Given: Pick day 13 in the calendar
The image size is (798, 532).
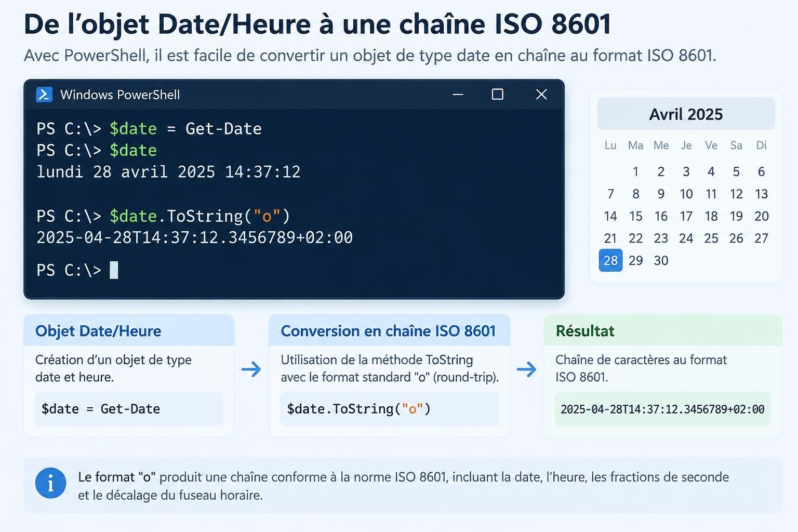Looking at the screenshot, I should point(761,194).
